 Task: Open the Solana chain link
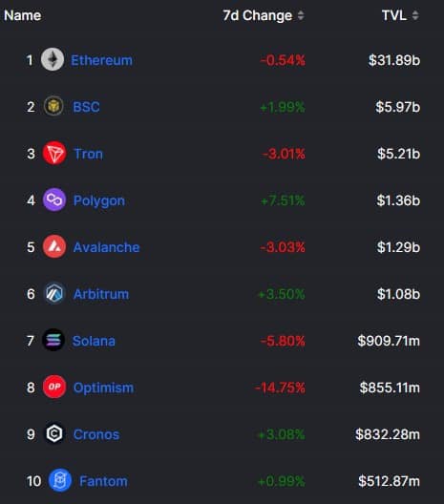pyautogui.click(x=94, y=341)
